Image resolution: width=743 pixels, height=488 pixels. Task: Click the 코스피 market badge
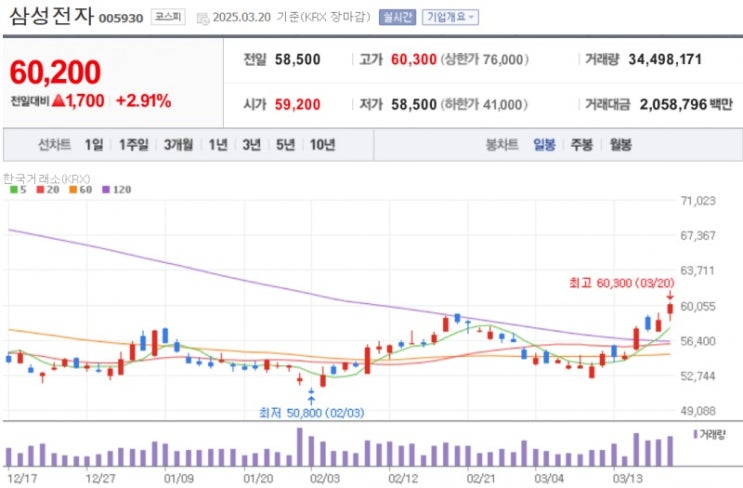[168, 18]
